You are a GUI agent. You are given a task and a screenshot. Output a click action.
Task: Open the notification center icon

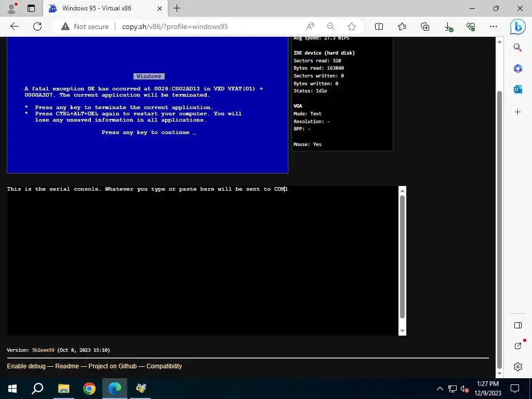515,389
